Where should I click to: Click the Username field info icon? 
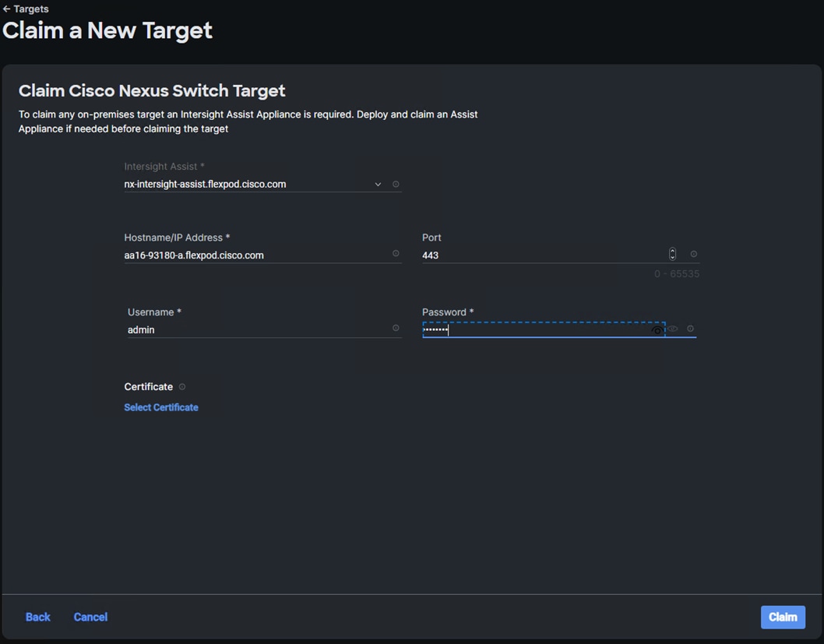pyautogui.click(x=396, y=329)
